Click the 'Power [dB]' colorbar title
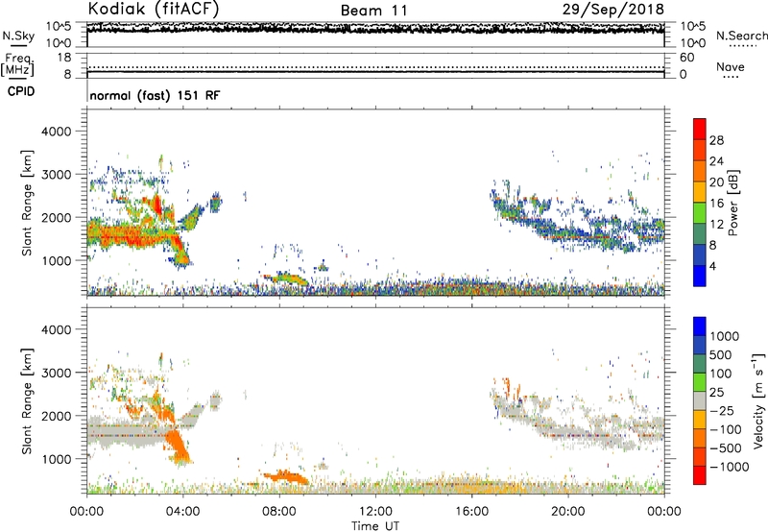This screenshot has width=768, height=532. 732,203
